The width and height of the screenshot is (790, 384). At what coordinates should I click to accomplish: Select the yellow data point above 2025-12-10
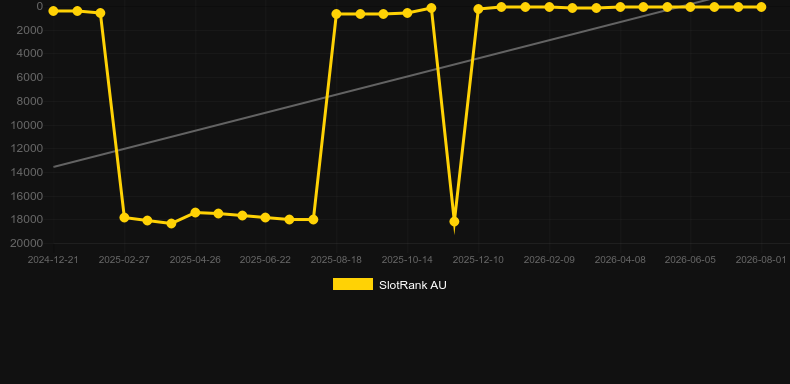[478, 9]
